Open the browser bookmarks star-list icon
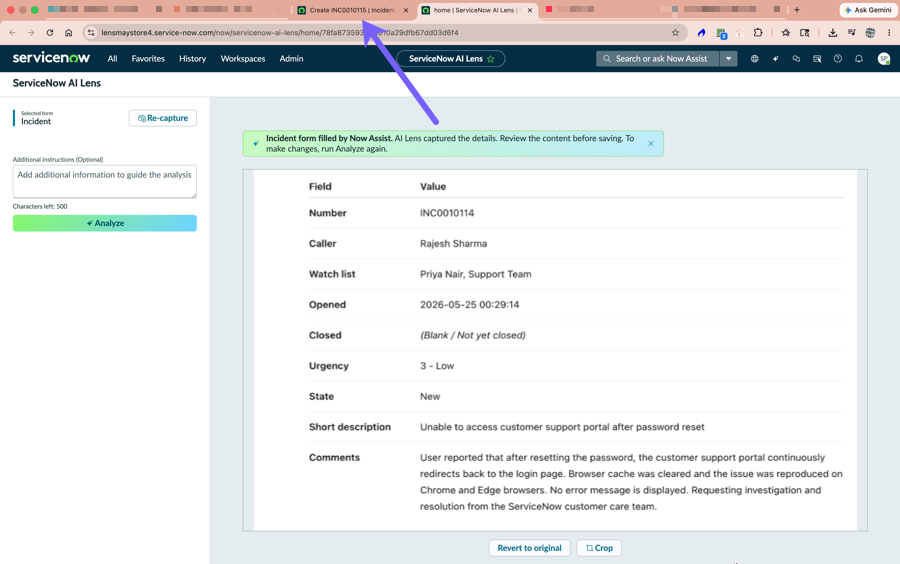900x564 pixels. 786,33
